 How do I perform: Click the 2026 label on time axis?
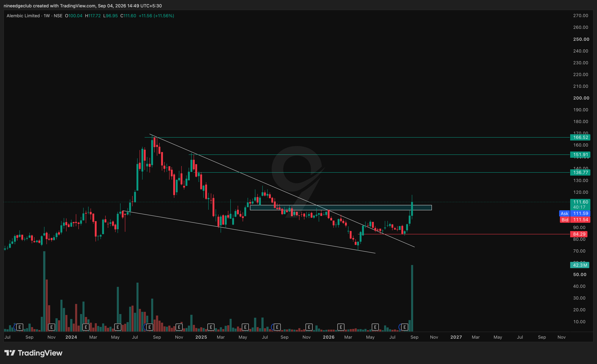(x=329, y=337)
